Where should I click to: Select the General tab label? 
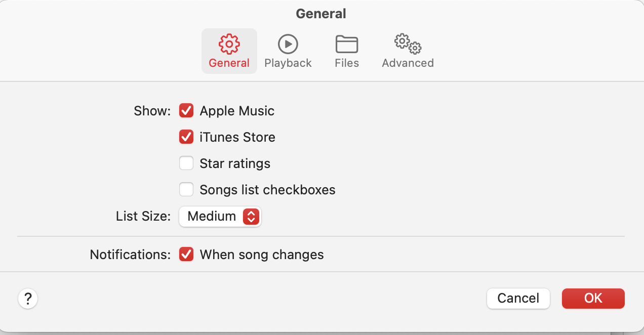point(229,63)
